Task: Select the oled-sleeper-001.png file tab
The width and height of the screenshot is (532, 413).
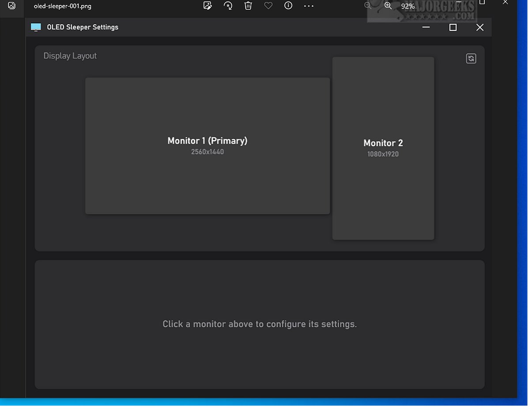Action: [63, 6]
